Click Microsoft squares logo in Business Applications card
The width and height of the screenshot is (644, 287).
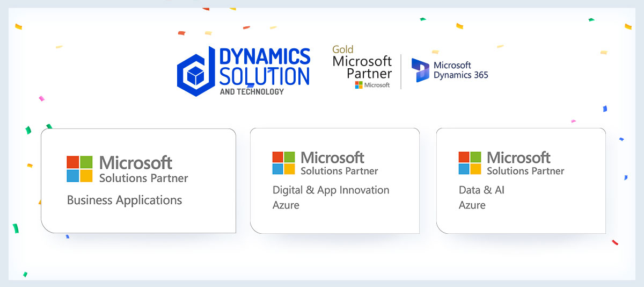click(80, 169)
